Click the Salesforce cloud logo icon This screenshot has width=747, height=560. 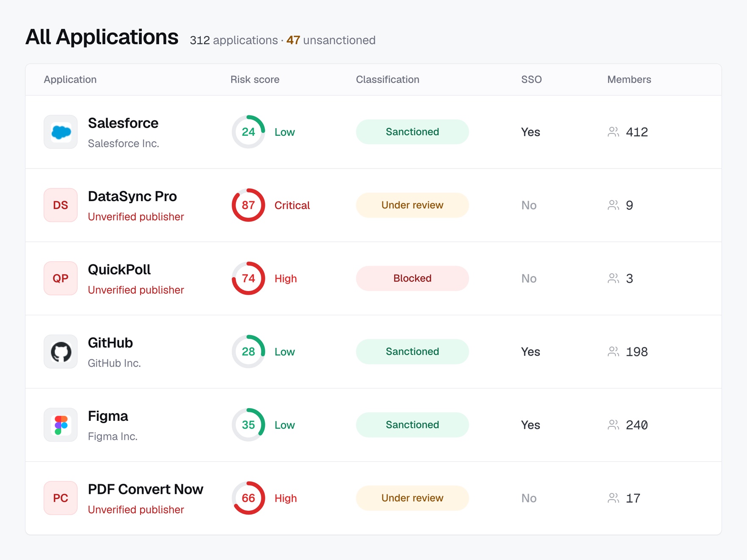[61, 132]
